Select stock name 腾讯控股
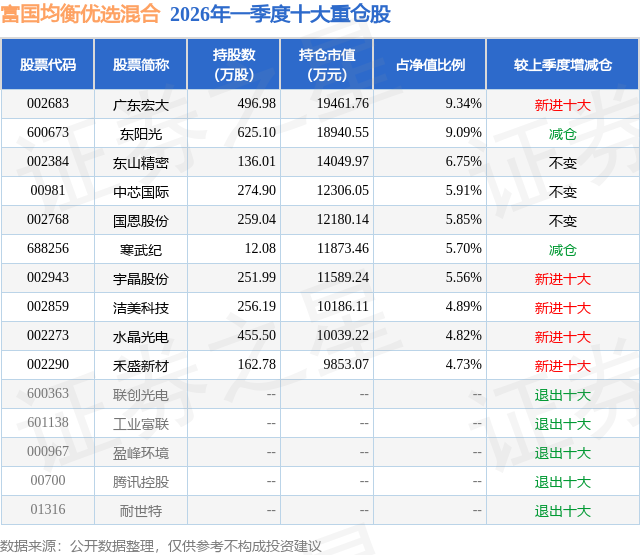This screenshot has width=640, height=555. coord(141,482)
